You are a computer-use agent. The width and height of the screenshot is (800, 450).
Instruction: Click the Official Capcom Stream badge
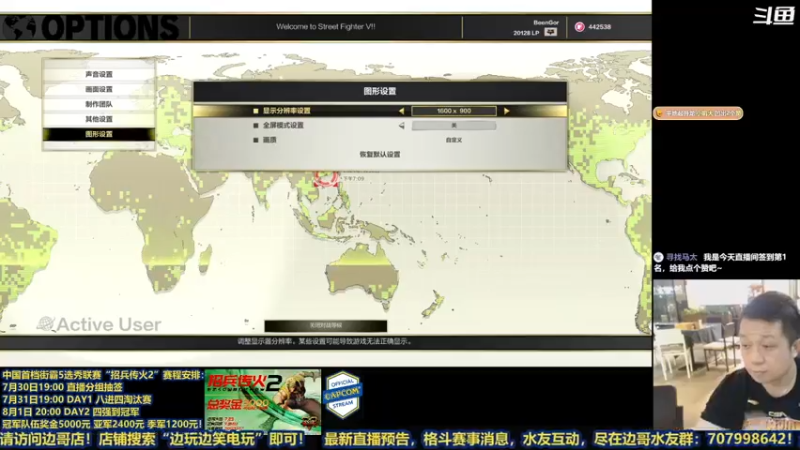coord(342,394)
